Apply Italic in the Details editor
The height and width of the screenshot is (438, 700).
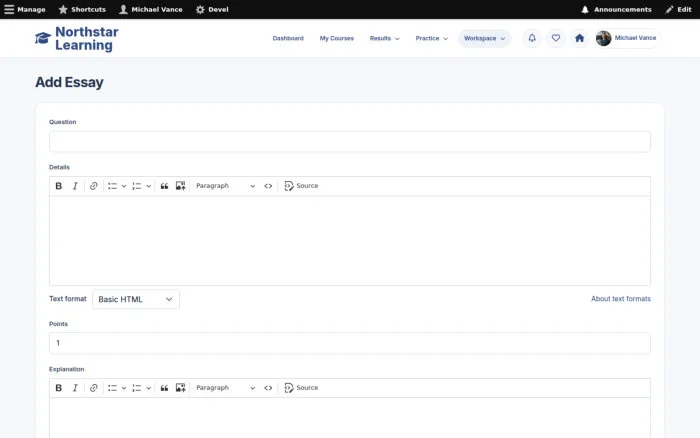tap(75, 186)
